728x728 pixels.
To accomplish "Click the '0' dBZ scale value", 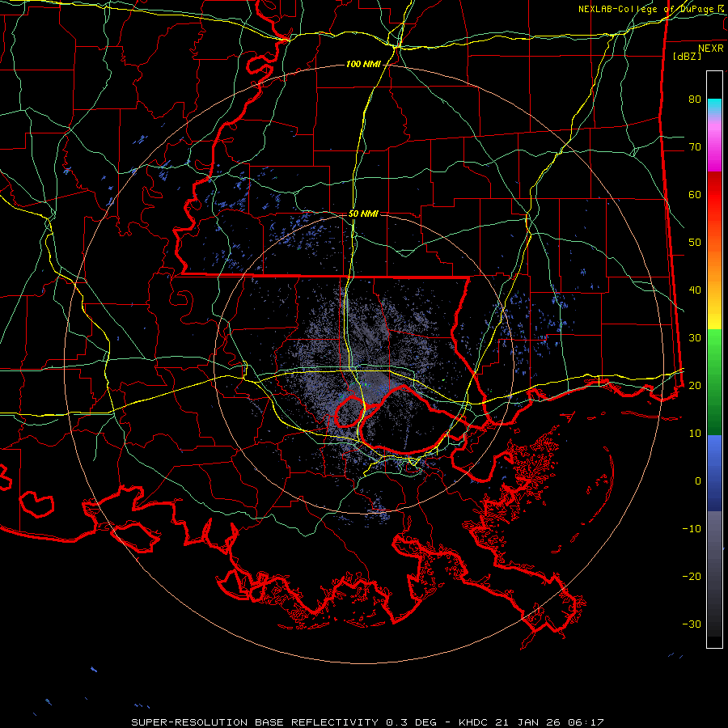I will pos(698,481).
